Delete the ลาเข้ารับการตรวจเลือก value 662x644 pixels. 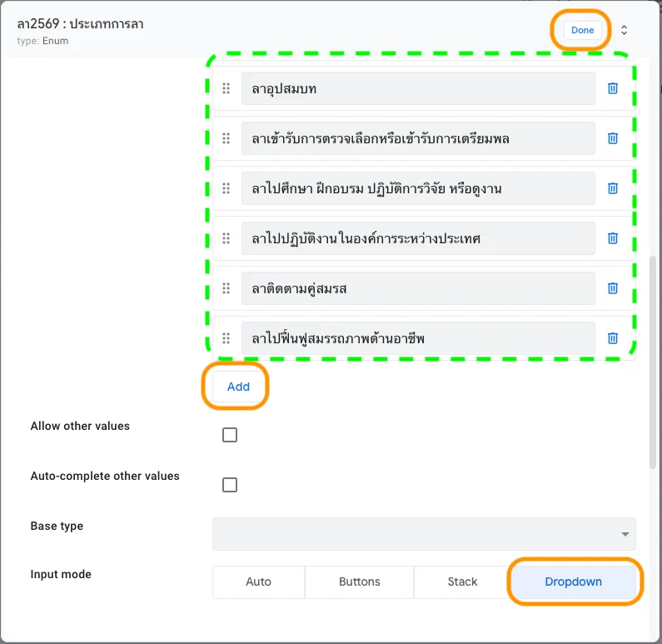[613, 138]
